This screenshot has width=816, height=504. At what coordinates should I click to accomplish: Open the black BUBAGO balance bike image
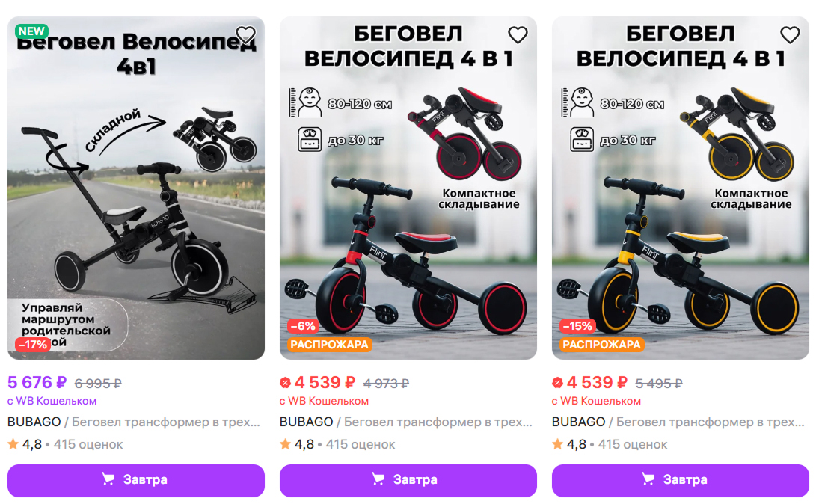pyautogui.click(x=136, y=188)
